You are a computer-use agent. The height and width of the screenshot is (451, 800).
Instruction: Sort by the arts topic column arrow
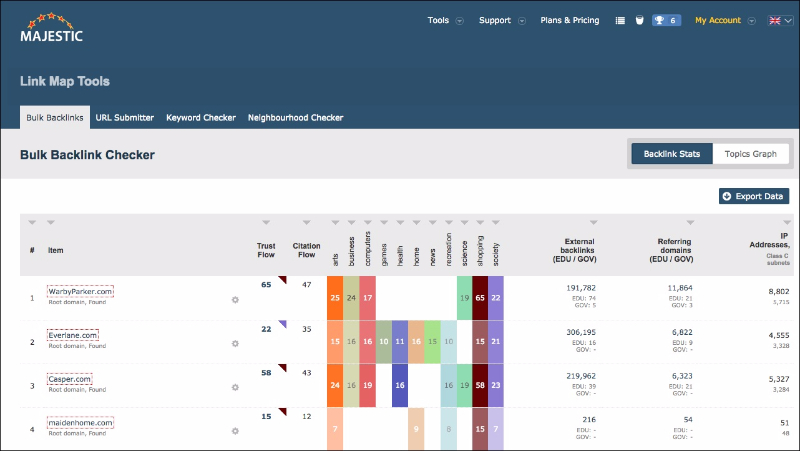(335, 222)
